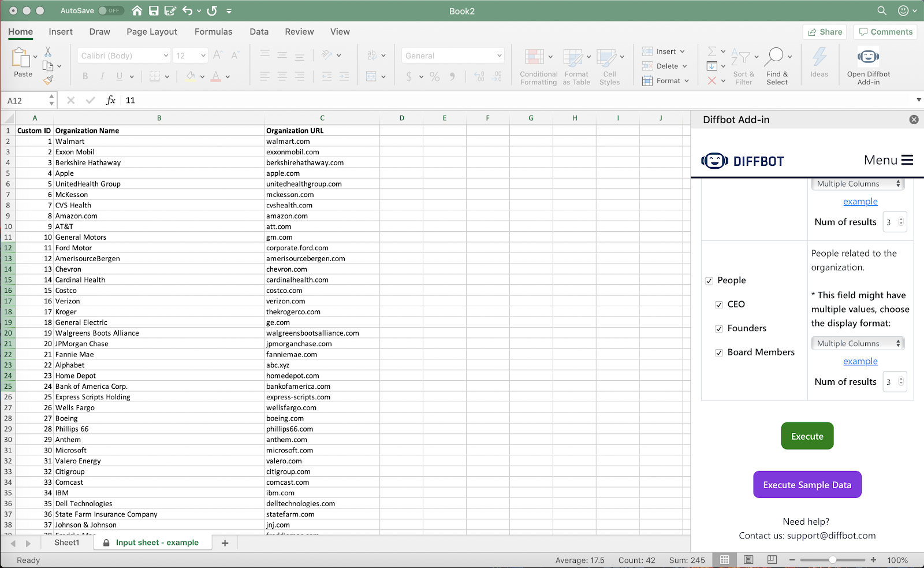Click the Cut scissors icon
Screen dimensions: 924x568
click(x=48, y=52)
